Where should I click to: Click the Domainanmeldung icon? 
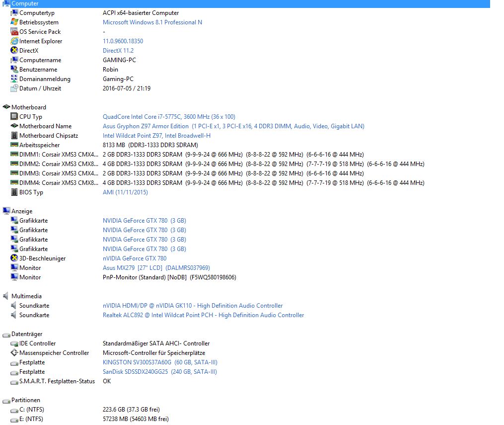pos(14,79)
